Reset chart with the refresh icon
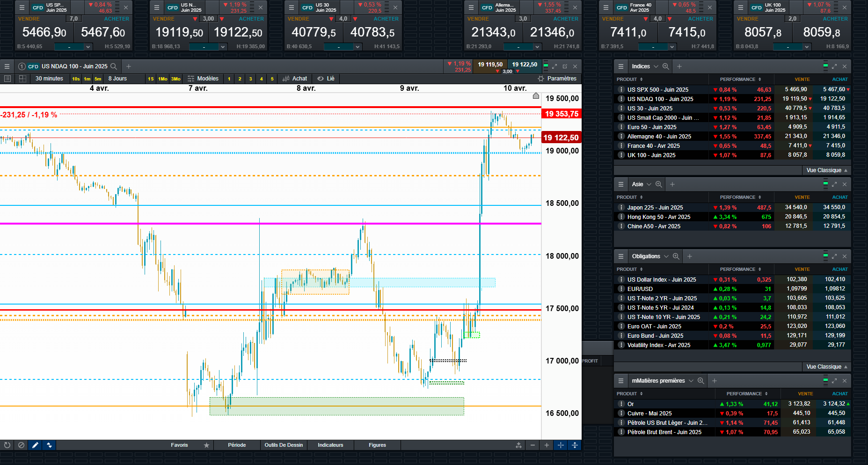 click(x=7, y=445)
